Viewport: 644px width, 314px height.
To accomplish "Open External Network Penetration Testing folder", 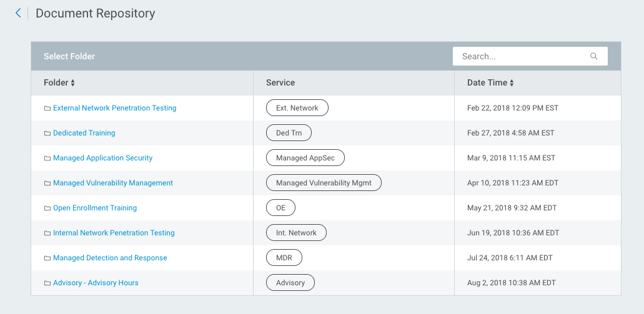I will point(114,108).
